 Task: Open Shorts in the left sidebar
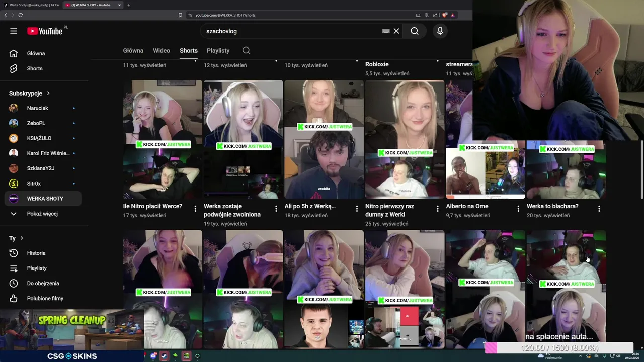point(43,68)
